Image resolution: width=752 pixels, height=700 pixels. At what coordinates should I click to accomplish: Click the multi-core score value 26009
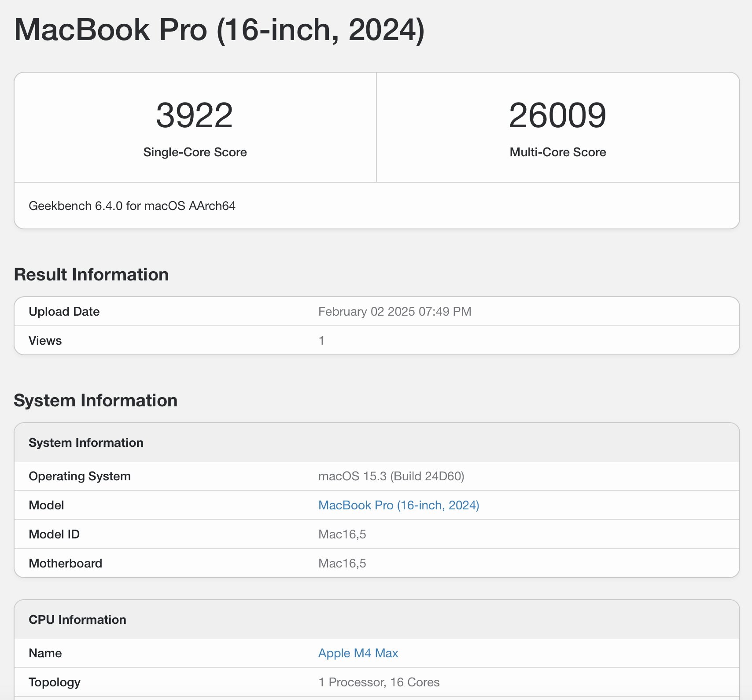click(x=557, y=115)
